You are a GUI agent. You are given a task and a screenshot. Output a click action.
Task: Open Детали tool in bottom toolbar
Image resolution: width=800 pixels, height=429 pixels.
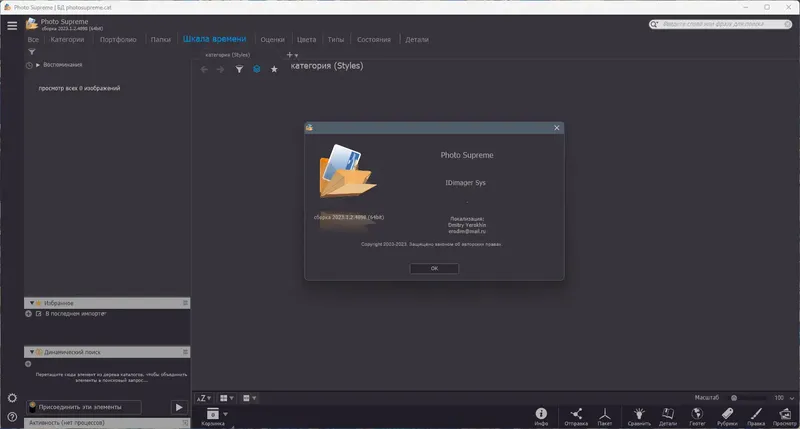(668, 416)
